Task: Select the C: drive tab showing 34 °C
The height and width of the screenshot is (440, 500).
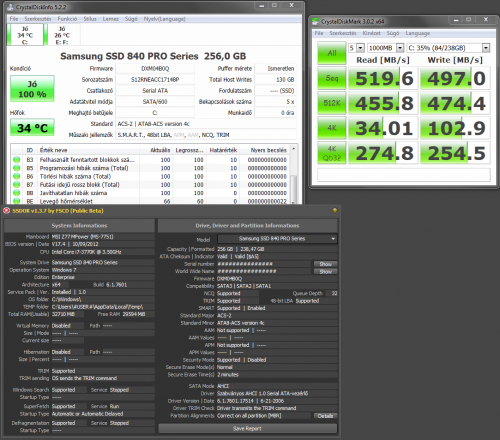Action: 25,35
